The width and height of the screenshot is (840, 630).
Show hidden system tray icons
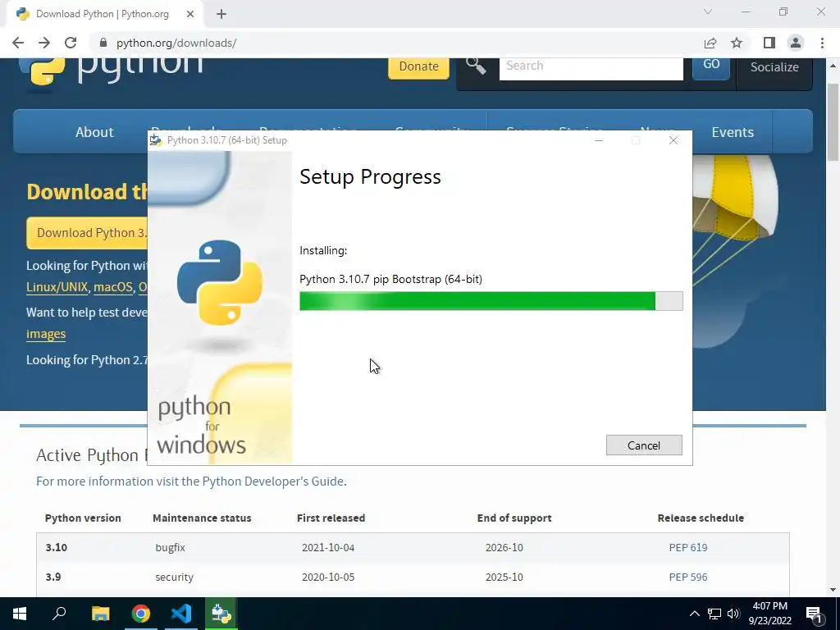point(694,614)
